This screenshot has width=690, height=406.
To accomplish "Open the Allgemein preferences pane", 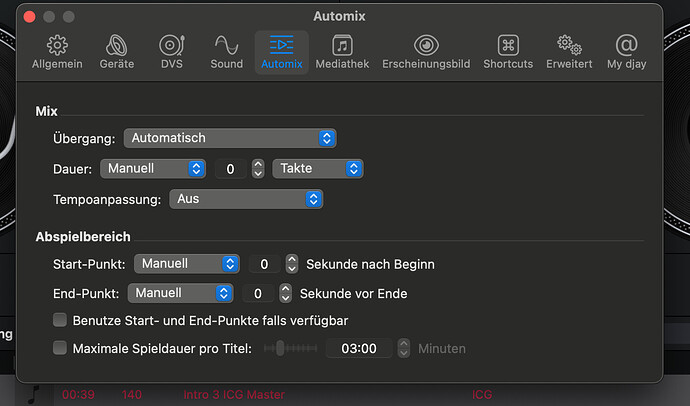I will tap(57, 52).
